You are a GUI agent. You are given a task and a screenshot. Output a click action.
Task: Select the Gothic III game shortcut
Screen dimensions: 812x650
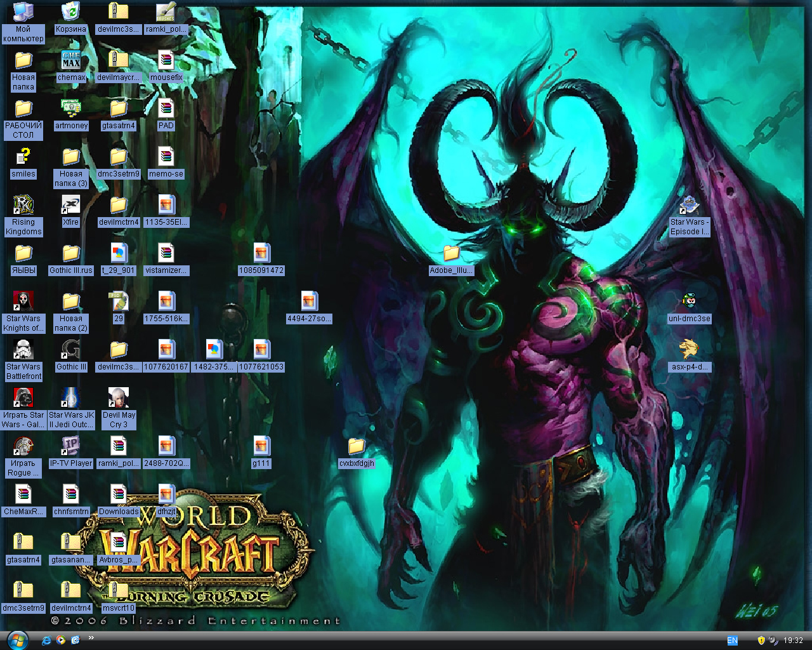pyautogui.click(x=70, y=350)
